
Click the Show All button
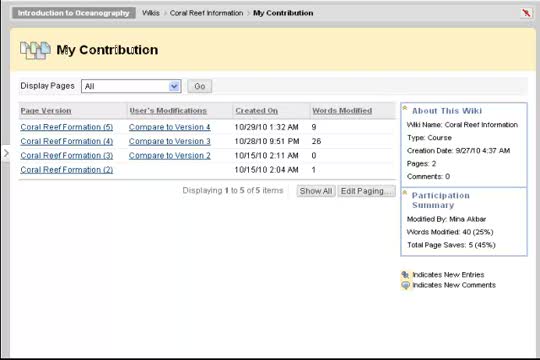316,191
